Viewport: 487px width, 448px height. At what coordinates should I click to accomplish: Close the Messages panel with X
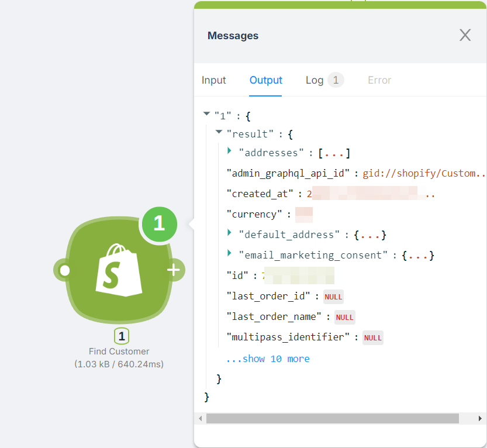click(465, 36)
